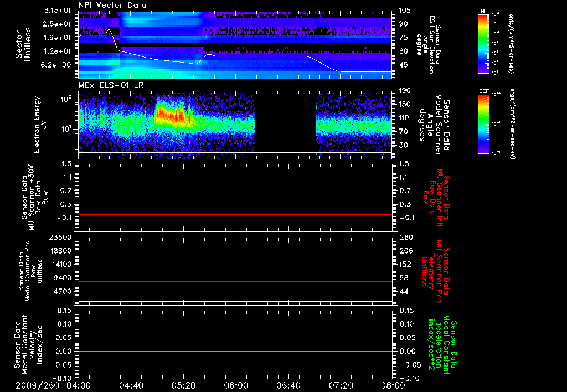Click the "MU Scanner +30V Raw Data" axis label

(x=34, y=198)
